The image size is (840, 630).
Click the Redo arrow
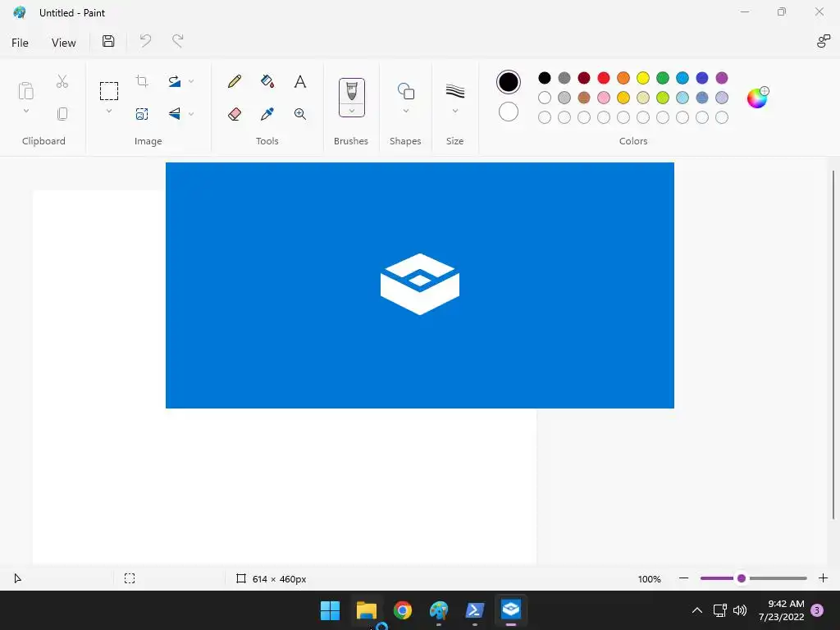177,41
